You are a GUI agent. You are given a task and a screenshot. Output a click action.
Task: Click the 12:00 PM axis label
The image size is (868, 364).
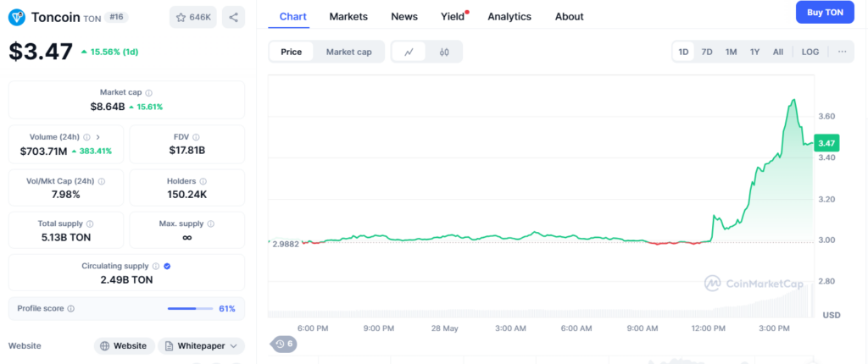click(x=709, y=328)
